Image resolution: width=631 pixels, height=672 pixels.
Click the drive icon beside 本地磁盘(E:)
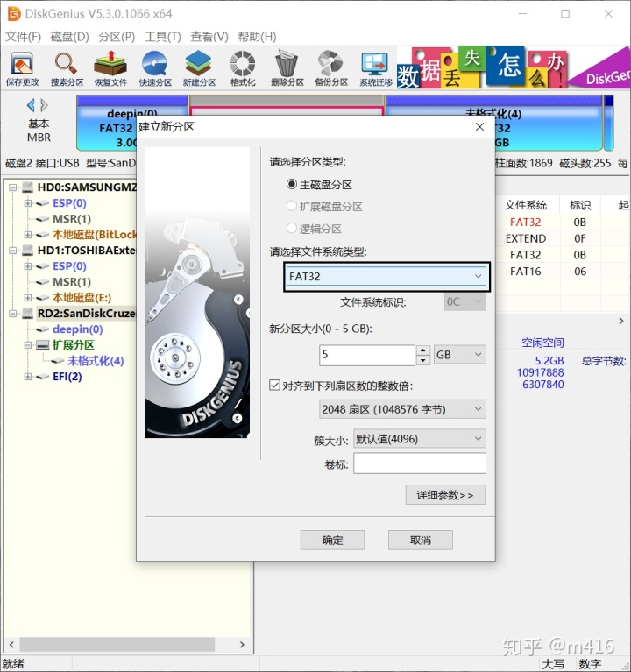pos(43,297)
